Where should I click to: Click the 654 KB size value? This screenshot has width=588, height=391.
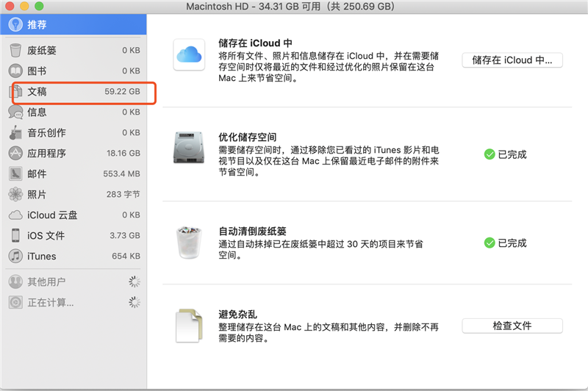[126, 256]
